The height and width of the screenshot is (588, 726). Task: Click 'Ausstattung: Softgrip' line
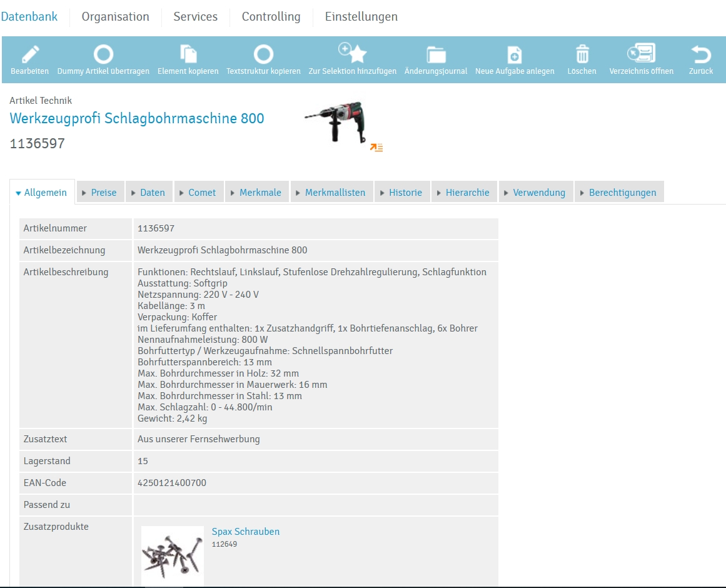(x=183, y=283)
